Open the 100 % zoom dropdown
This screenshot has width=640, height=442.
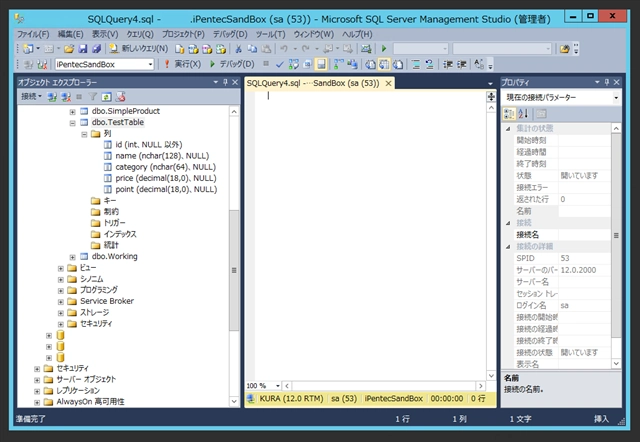click(278, 386)
